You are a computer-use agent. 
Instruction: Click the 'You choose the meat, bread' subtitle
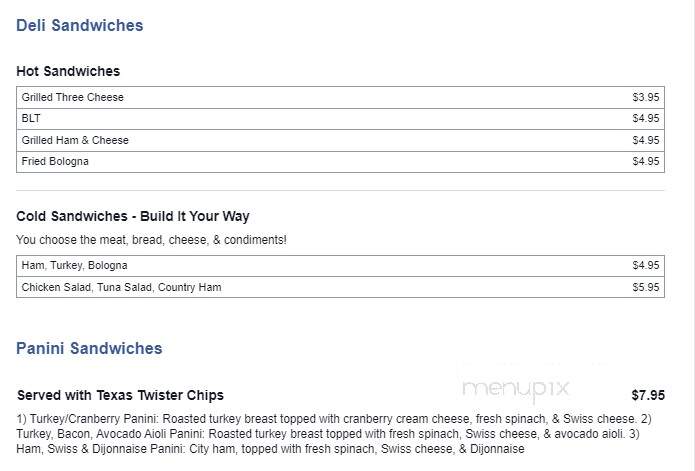point(152,240)
